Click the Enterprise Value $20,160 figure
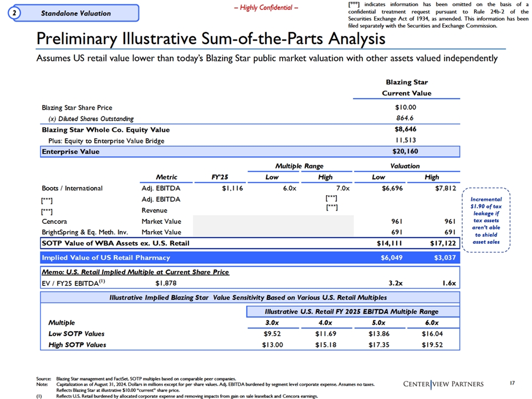Viewport: 532px width, 399px height. (405, 151)
